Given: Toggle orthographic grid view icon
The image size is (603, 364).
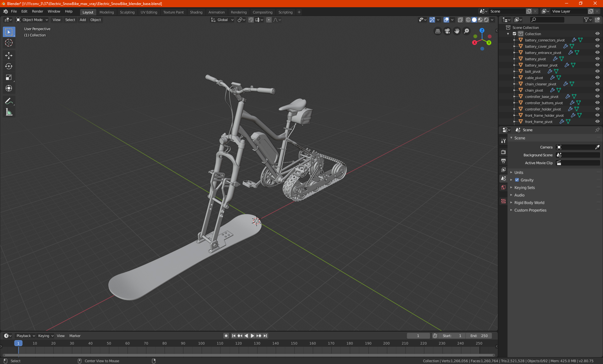Looking at the screenshot, I should [437, 31].
